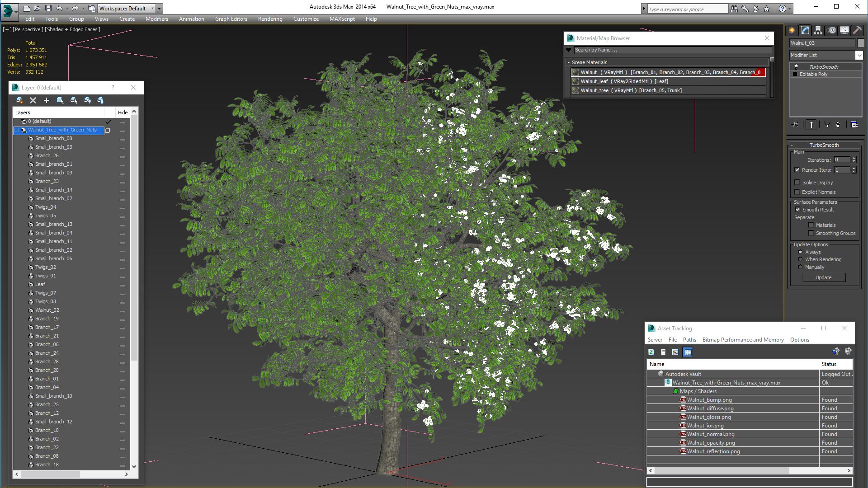Viewport: 868px width, 488px height.
Task: Open Bitmap Performance and Memory menu
Action: pyautogui.click(x=743, y=340)
